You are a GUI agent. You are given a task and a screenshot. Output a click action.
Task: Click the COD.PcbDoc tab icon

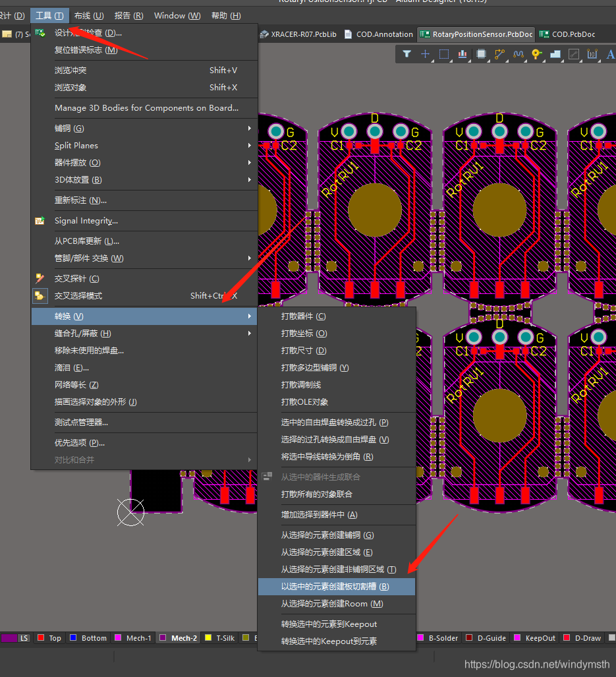(544, 34)
